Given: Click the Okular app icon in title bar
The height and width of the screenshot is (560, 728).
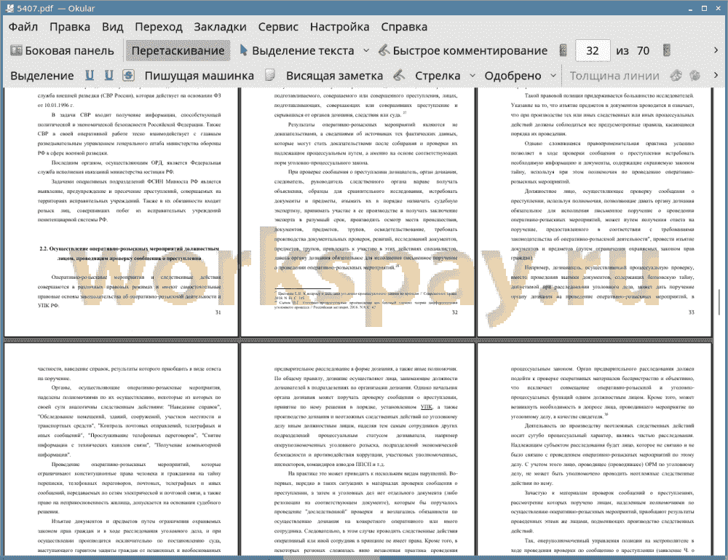Looking at the screenshot, I should (9, 8).
